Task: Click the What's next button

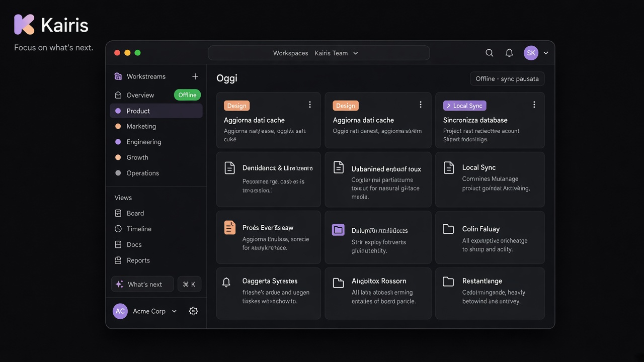Action: (142, 284)
